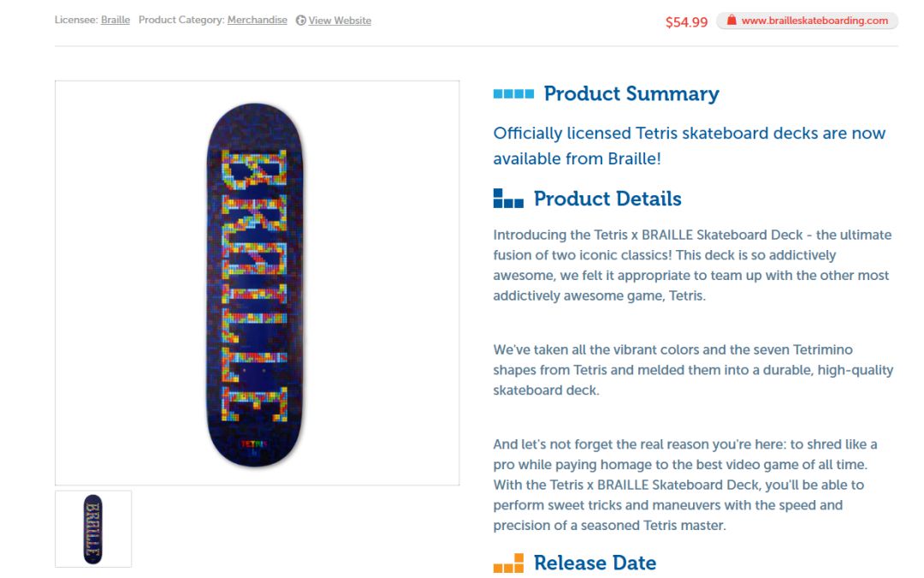Click the paragraph about seven Tetrimino shapes
924x578 pixels.
pos(693,370)
